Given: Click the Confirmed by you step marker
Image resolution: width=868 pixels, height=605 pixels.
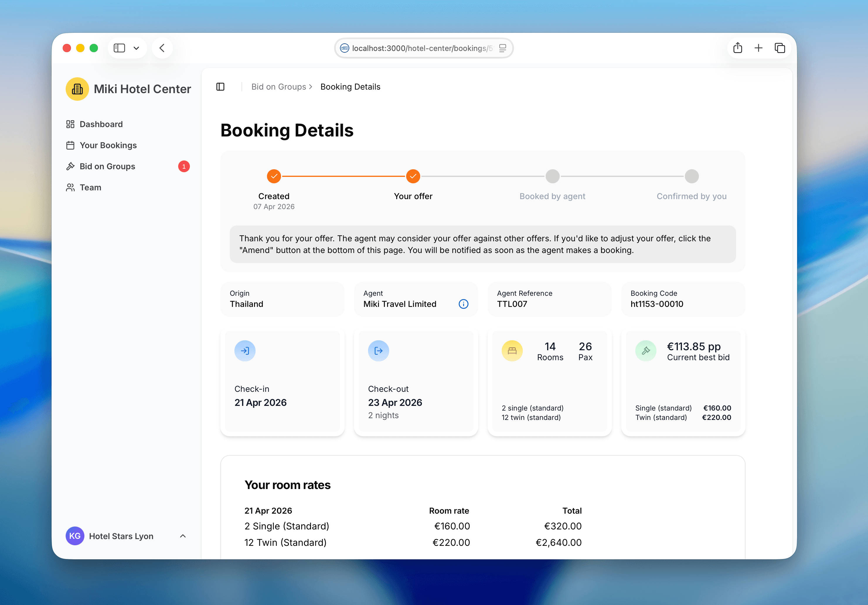Looking at the screenshot, I should click(692, 176).
